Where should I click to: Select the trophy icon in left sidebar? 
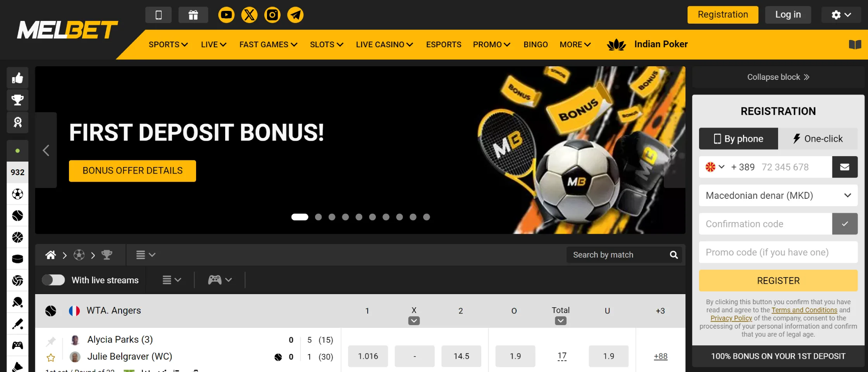[17, 100]
